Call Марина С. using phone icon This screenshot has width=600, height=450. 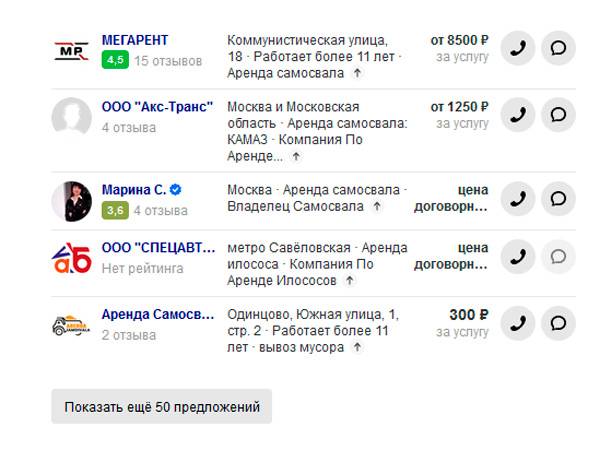point(517,198)
